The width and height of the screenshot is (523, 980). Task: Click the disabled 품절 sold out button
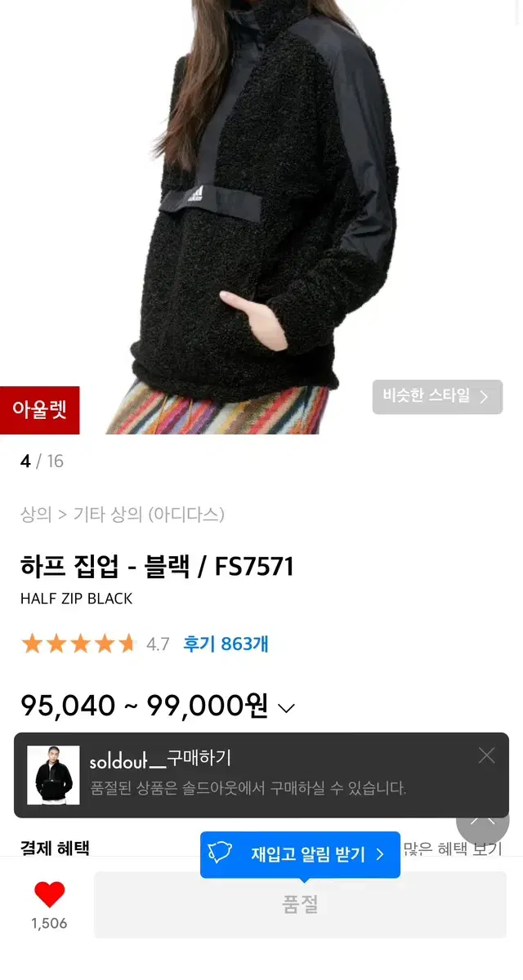point(300,905)
